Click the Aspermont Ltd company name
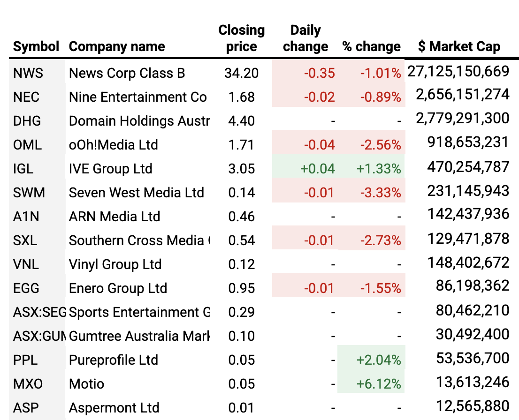Screen dimensions: 519x420 114,408
